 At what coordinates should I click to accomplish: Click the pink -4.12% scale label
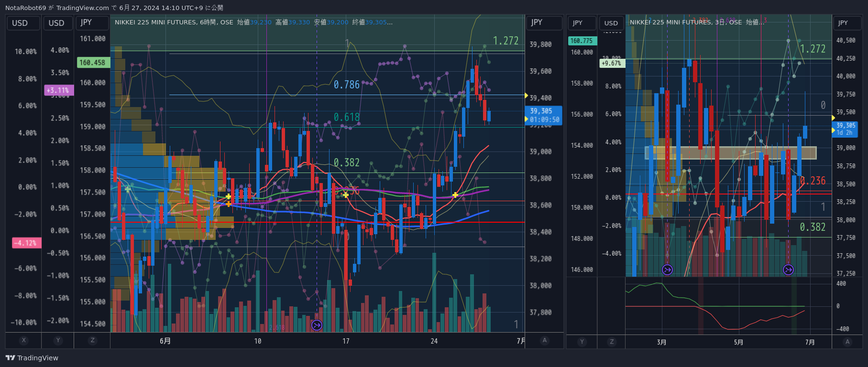tap(26, 243)
